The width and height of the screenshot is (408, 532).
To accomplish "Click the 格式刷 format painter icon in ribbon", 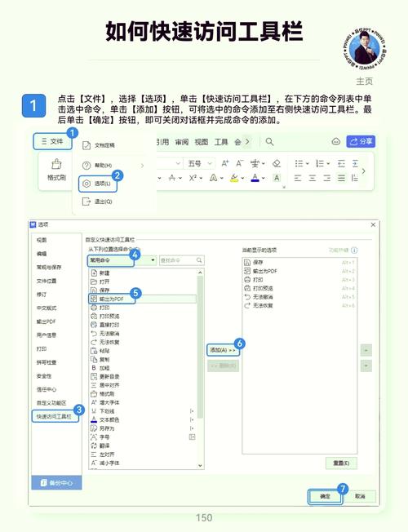I will coord(56,164).
